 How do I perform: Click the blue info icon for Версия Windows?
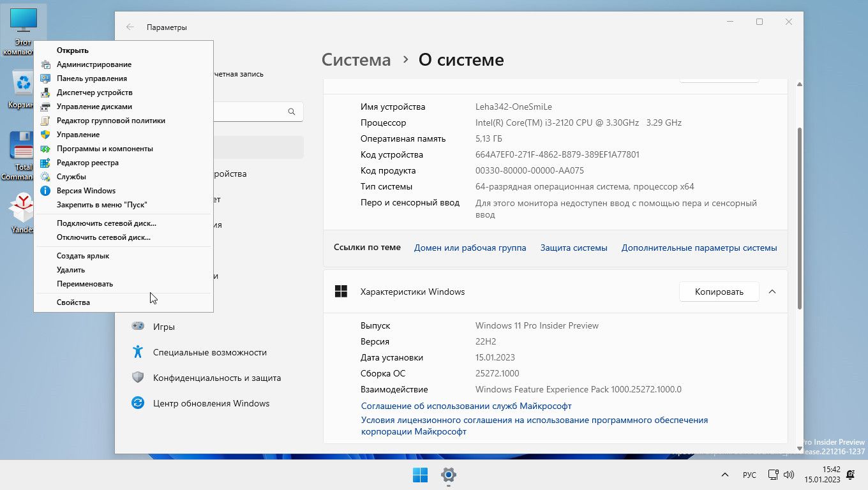(x=45, y=191)
